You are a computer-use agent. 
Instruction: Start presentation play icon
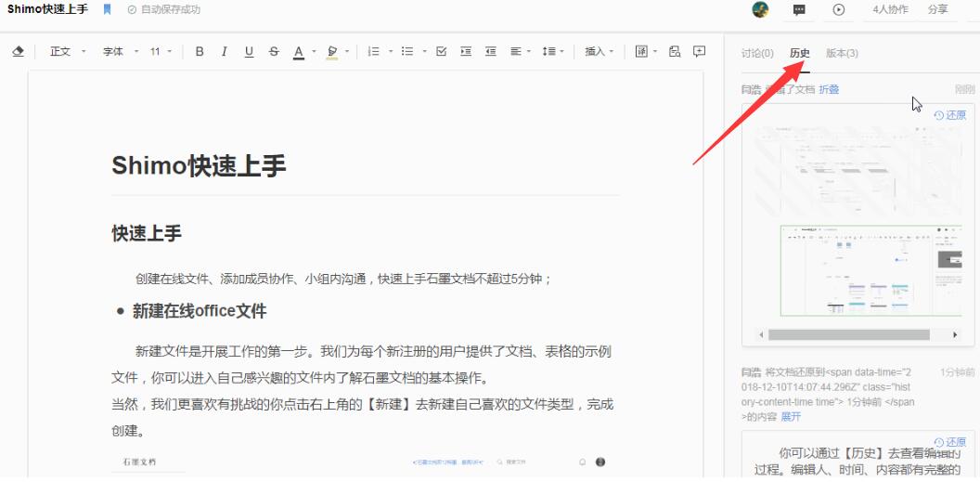tap(839, 9)
